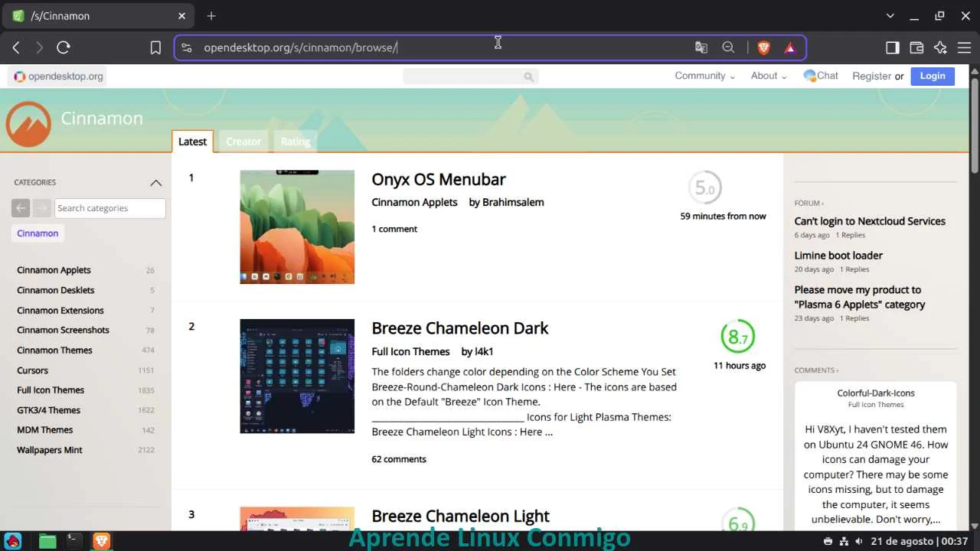
Task: Close the /s/Cinnamon tab
Action: (182, 15)
